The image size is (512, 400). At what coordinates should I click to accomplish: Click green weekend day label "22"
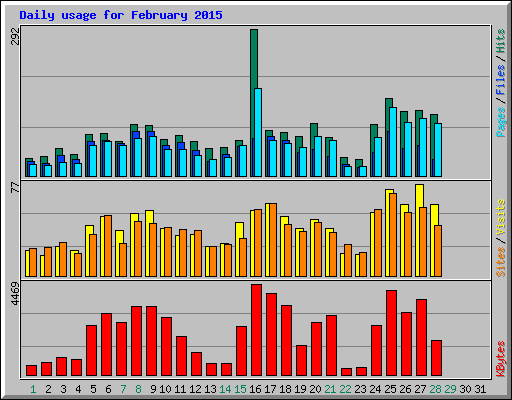point(345,389)
